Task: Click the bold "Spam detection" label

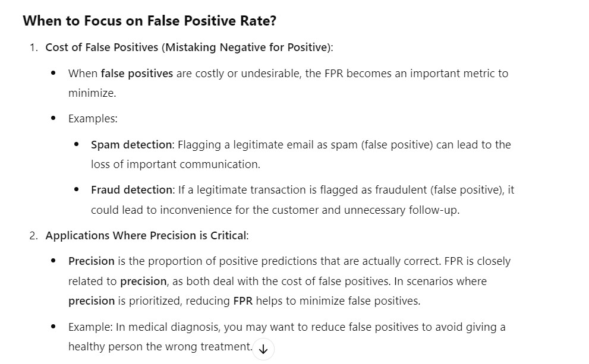Action: (x=131, y=144)
